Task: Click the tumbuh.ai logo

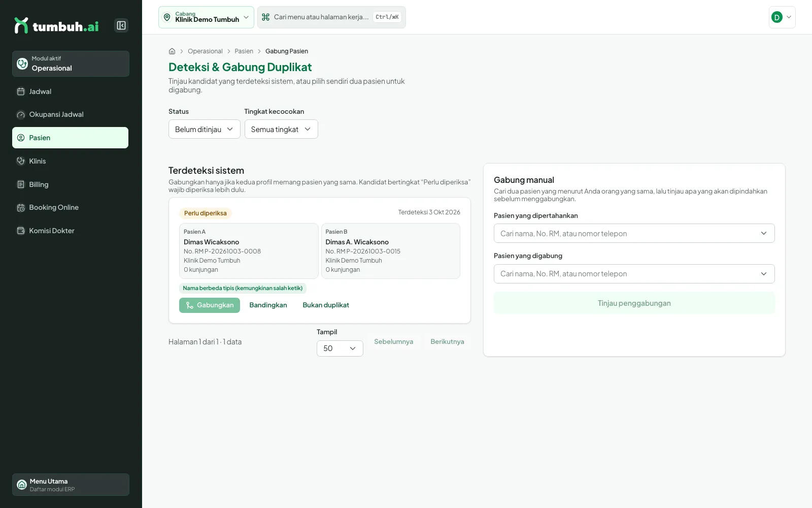Action: [x=56, y=25]
